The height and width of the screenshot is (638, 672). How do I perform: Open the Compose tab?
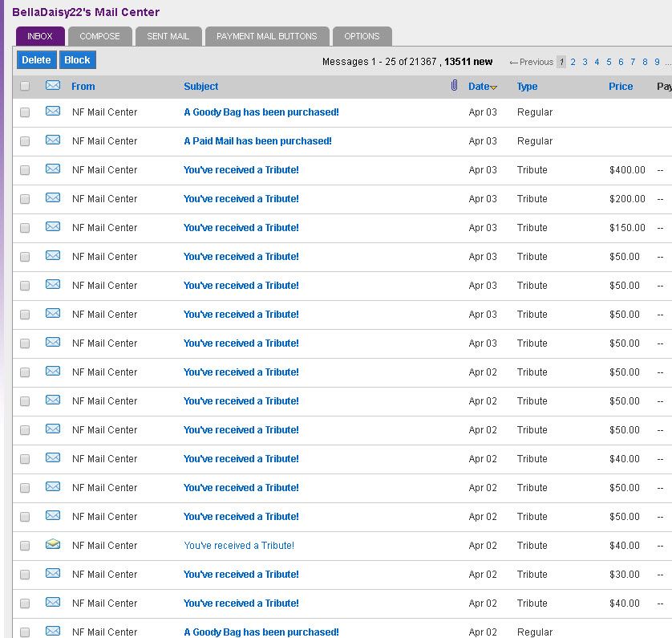coord(100,36)
